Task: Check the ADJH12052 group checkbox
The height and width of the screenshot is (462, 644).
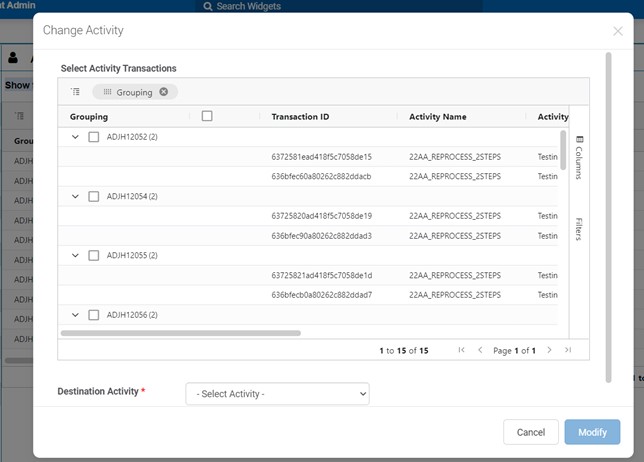Action: pyautogui.click(x=94, y=137)
